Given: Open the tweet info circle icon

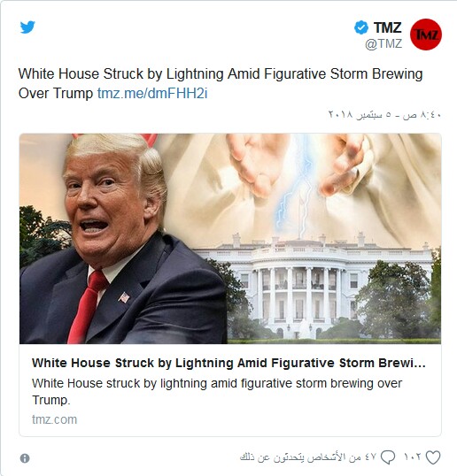Looking at the screenshot, I should pyautogui.click(x=25, y=458).
